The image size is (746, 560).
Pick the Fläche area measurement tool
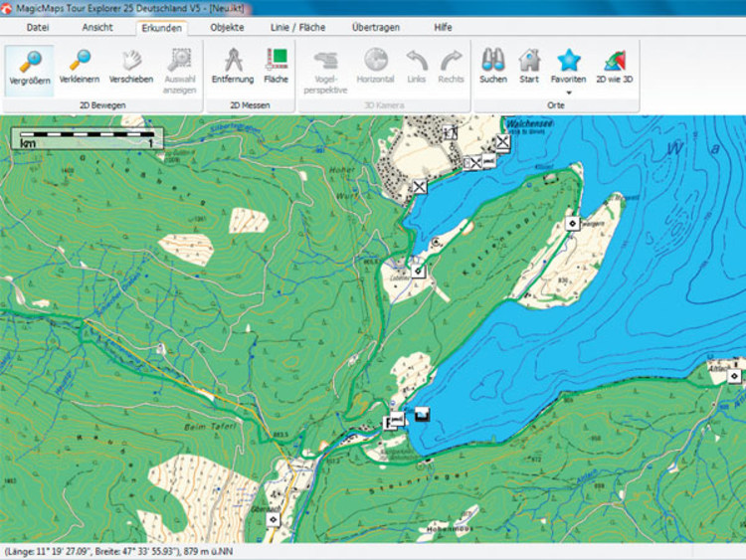point(276,66)
